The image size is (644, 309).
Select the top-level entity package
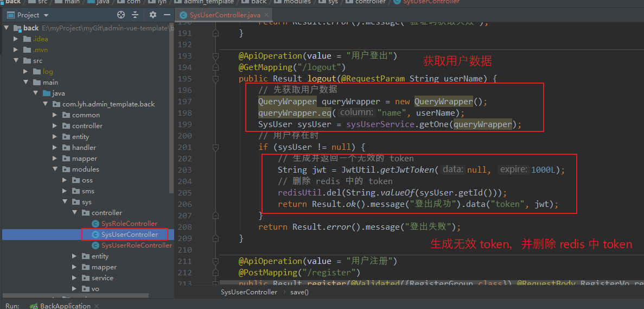point(80,136)
